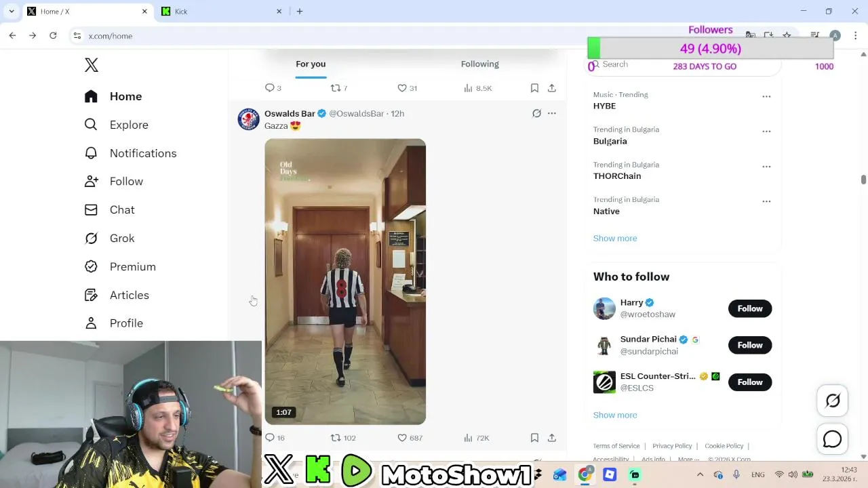Screen dimensions: 868x488
Task: Play the Gazza video thumbnail
Action: (x=345, y=281)
